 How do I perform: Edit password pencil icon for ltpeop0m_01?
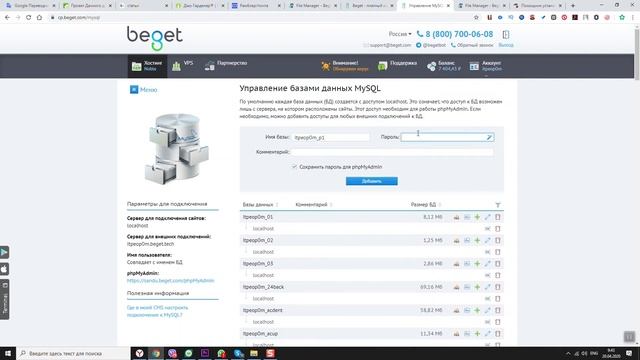click(488, 217)
